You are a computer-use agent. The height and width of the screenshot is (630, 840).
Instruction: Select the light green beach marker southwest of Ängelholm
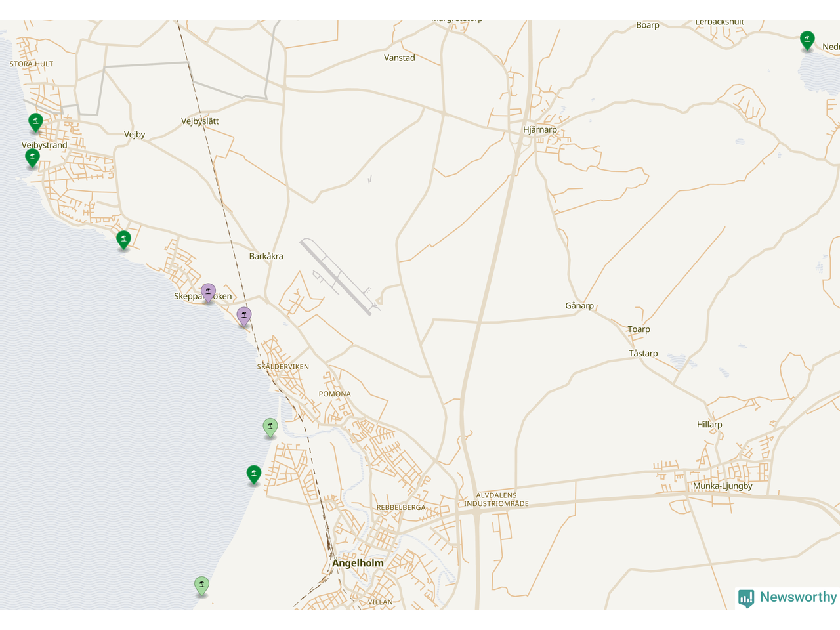pyautogui.click(x=201, y=585)
